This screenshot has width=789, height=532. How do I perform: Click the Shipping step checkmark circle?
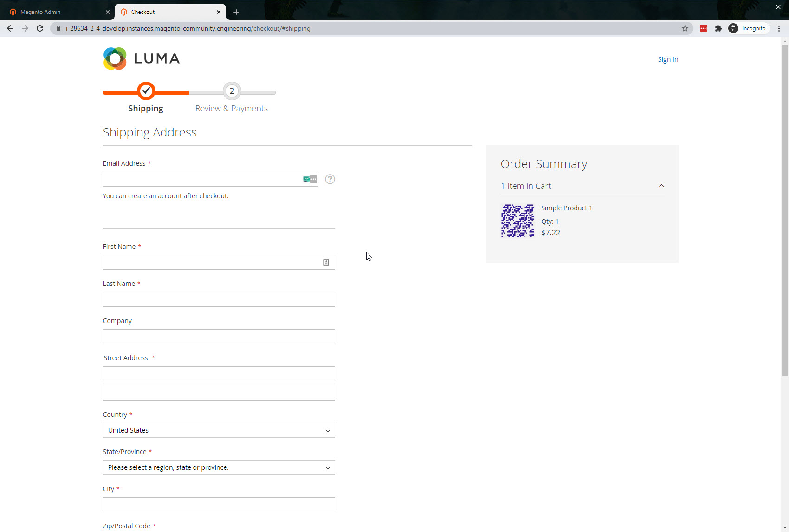(146, 91)
